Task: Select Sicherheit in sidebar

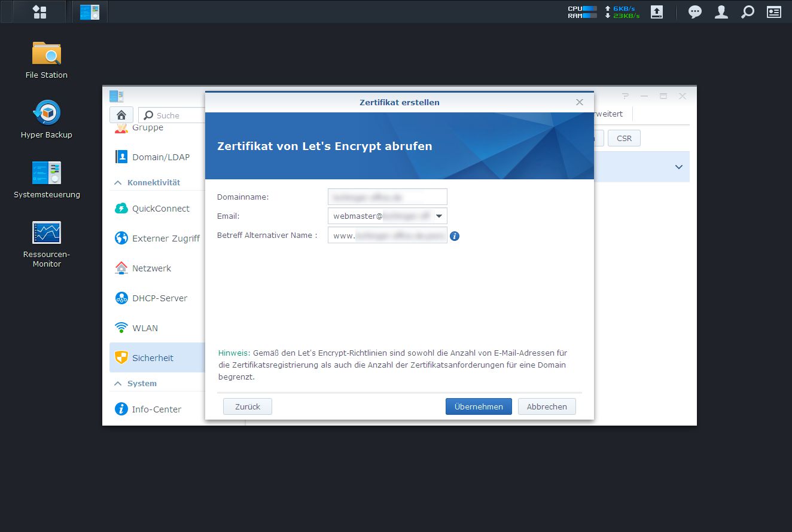Action: coord(157,358)
